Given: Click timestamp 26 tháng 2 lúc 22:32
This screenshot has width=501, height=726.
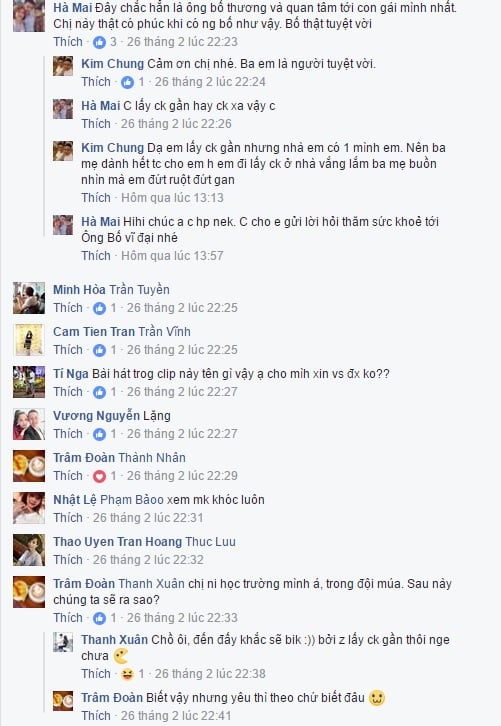Looking at the screenshot, I should click(x=148, y=560).
